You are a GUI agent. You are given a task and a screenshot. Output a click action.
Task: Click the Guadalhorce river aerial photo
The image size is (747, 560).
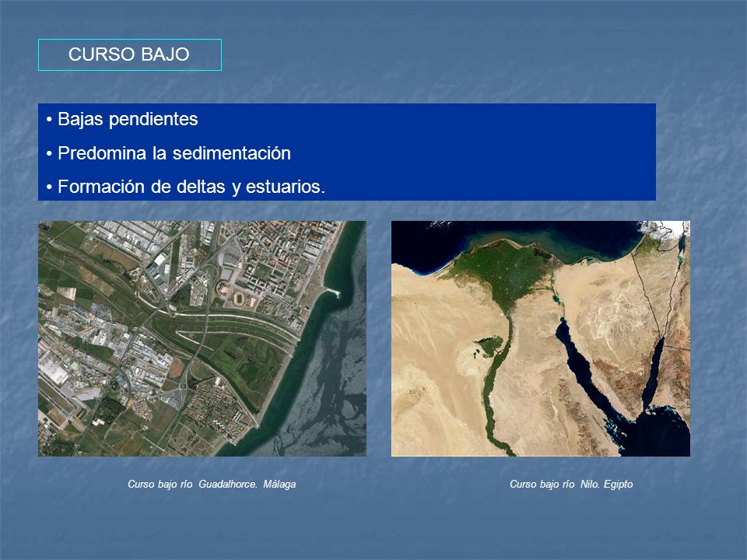pos(202,338)
